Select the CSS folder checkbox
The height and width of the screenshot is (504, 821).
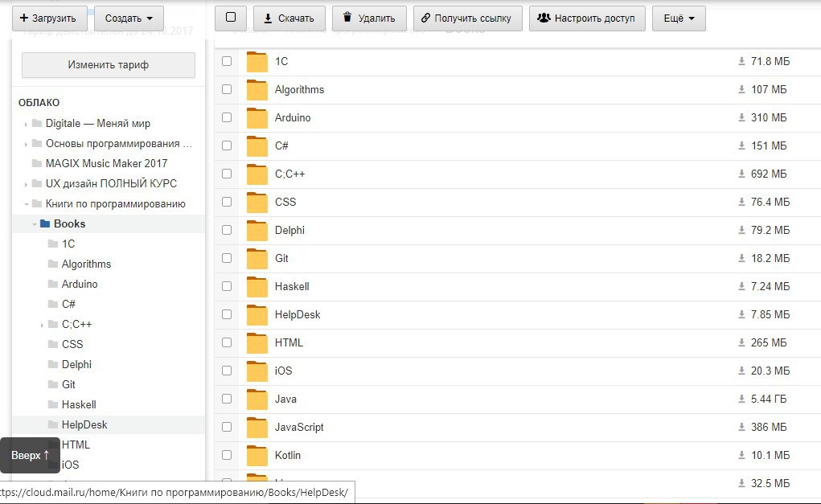(227, 202)
